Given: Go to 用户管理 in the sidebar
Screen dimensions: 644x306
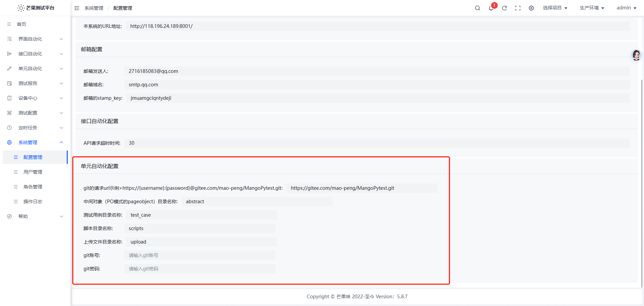Looking at the screenshot, I should [33, 172].
